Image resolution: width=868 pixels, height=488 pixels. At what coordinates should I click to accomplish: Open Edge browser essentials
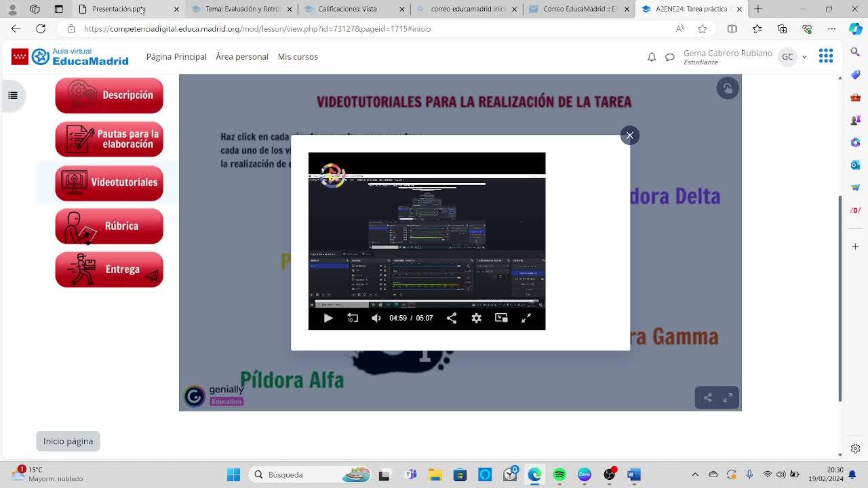[x=807, y=29]
